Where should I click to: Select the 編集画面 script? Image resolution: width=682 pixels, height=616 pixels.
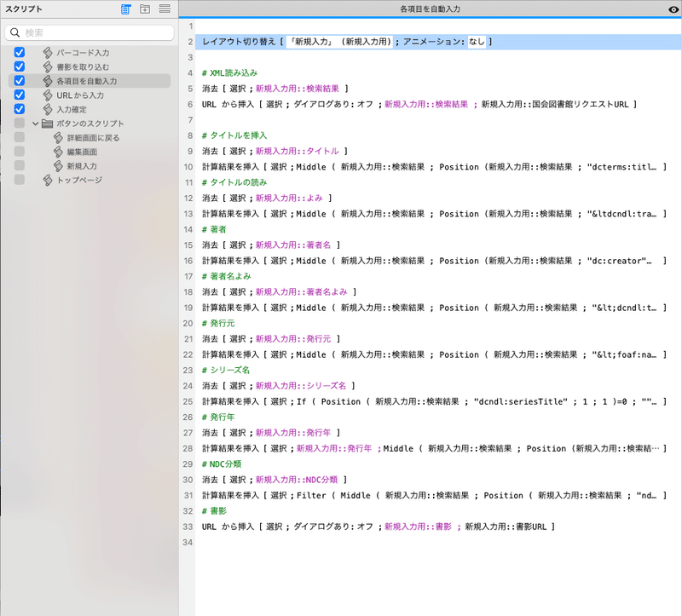(82, 152)
